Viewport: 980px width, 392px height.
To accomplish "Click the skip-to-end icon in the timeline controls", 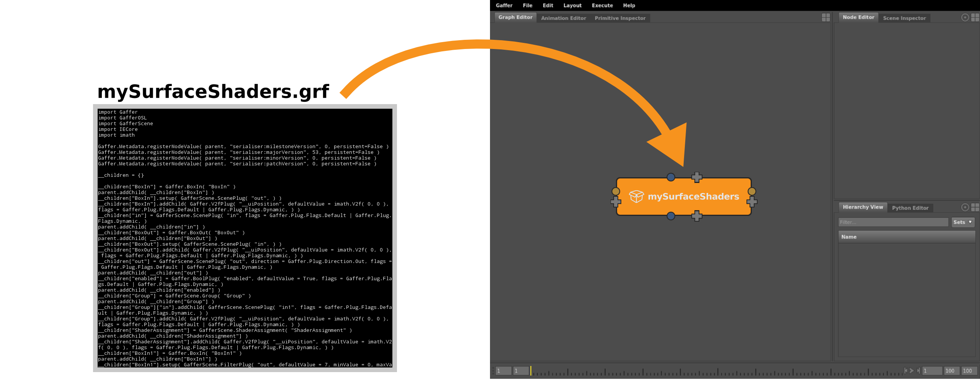I will 918,371.
